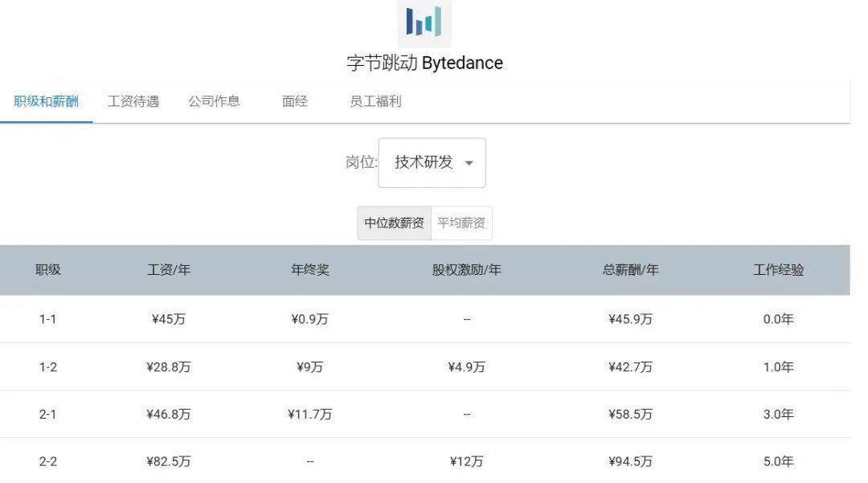Screen dimensions: 868x483
Task: Click the 字节跳动 Bytedance company title
Action: click(x=424, y=63)
